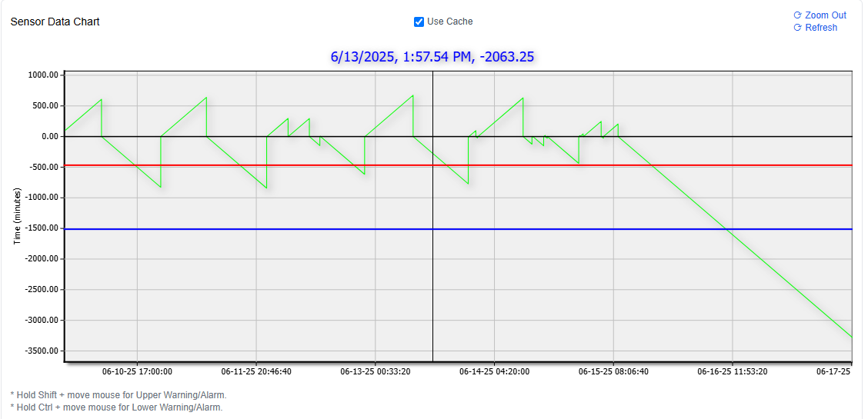868x419 pixels.
Task: Click the 'Time (minutes)' y-axis title
Action: click(x=17, y=216)
